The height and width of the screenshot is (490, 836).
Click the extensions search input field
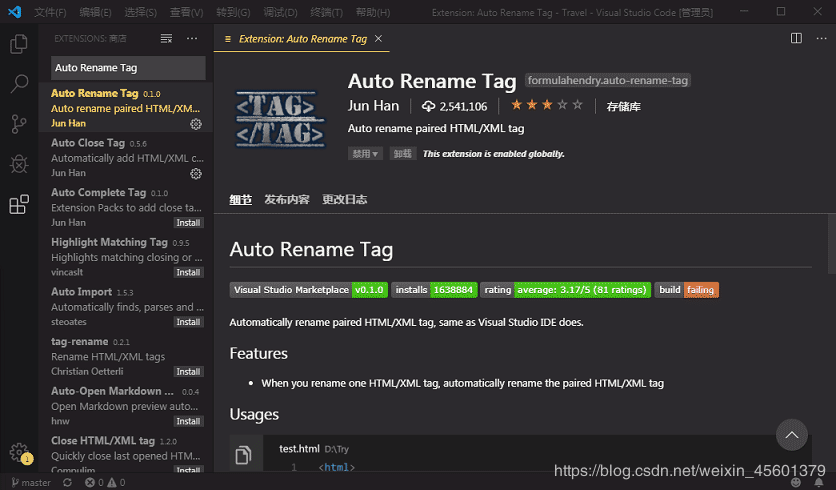(x=128, y=68)
